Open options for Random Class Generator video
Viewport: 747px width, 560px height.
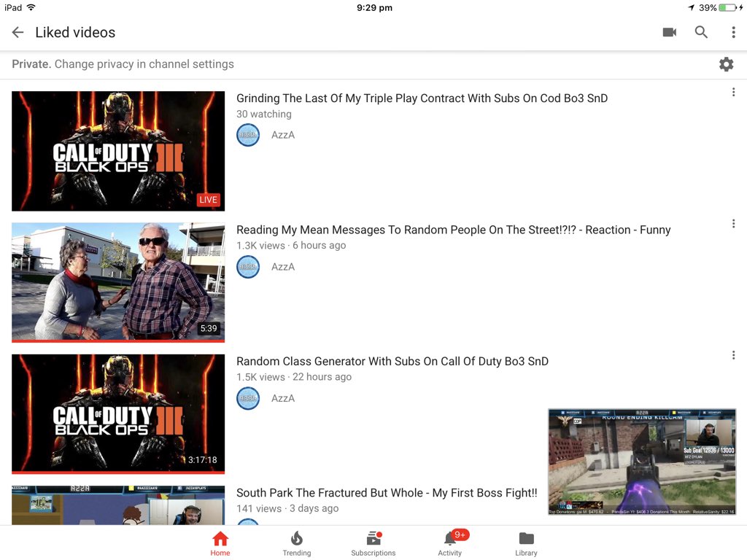pos(733,355)
